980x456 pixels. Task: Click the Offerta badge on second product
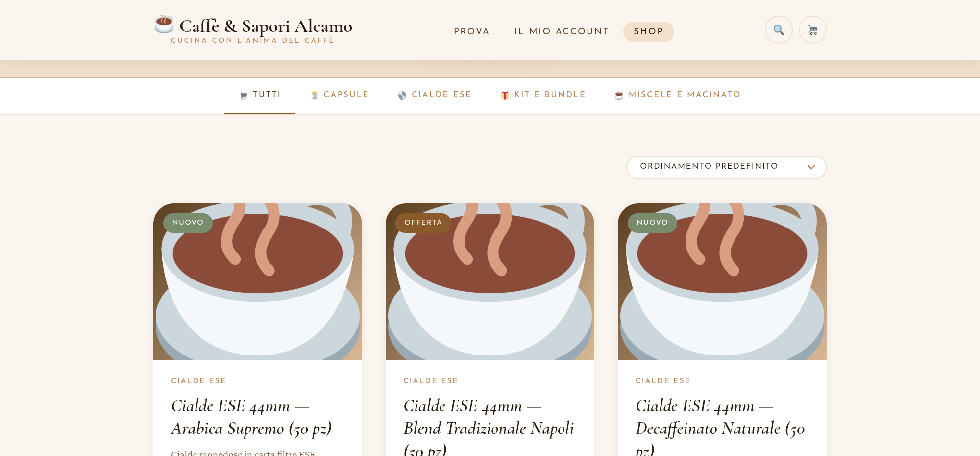point(423,223)
